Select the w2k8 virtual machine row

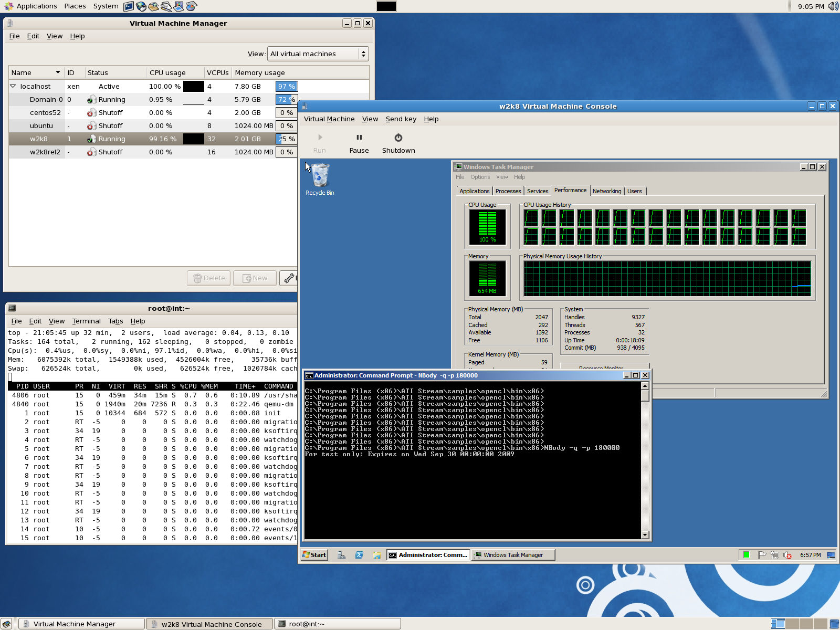(x=153, y=139)
